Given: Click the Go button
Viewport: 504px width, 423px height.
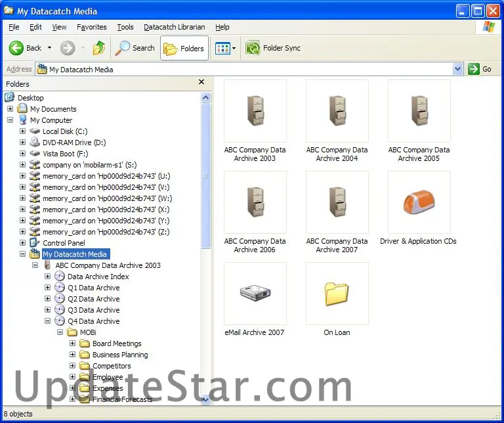Looking at the screenshot, I should point(480,69).
